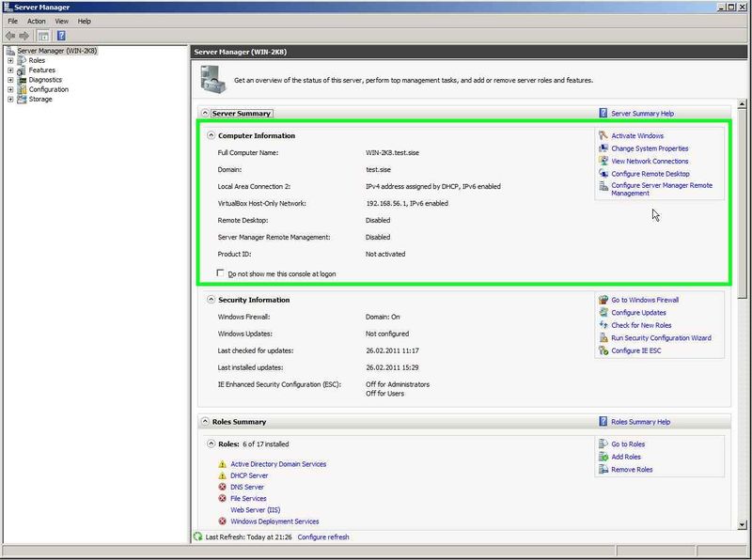Screen dimensions: 752x560
Task: Click the warning icon beside DHCP Server
Action: coord(222,475)
